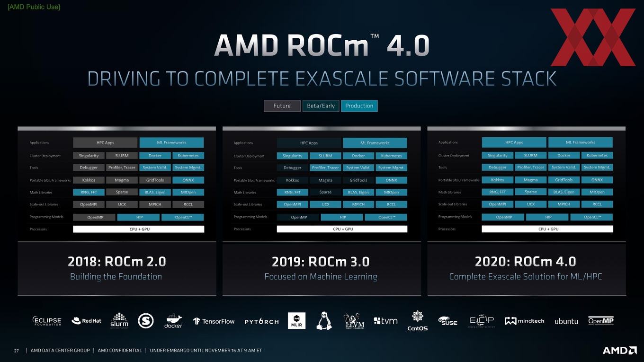Viewport: 644px width, 362px height.
Task: Click System Valid. in the ROCm 4.0 panel
Action: (564, 167)
